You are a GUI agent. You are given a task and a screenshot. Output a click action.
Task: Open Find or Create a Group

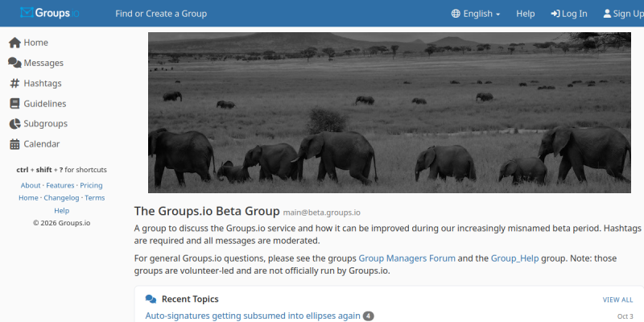161,14
